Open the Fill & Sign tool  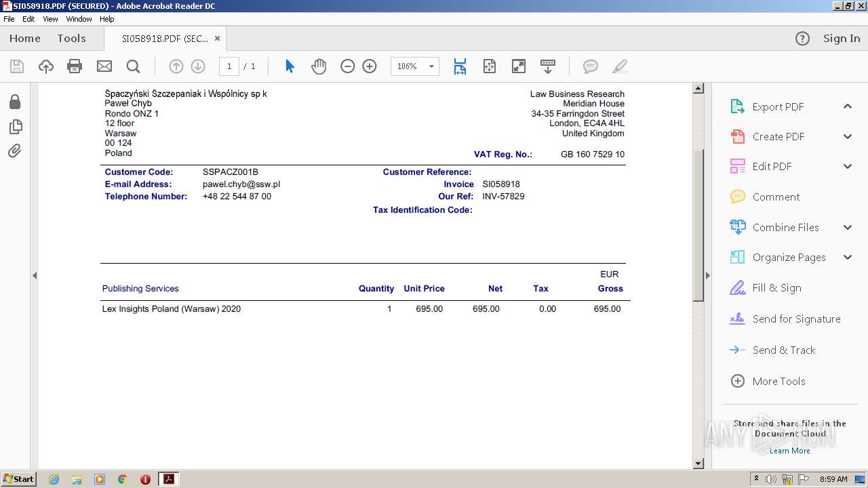pos(776,288)
